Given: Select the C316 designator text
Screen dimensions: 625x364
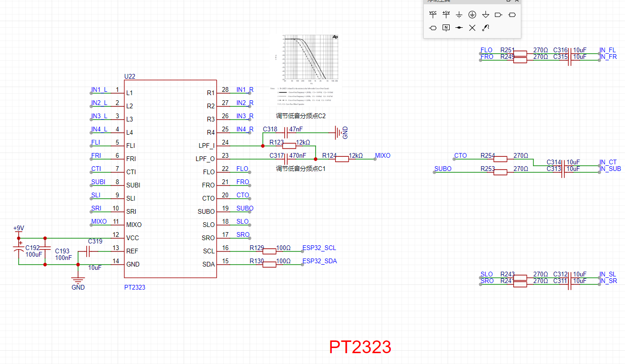Looking at the screenshot, I should (x=560, y=50).
